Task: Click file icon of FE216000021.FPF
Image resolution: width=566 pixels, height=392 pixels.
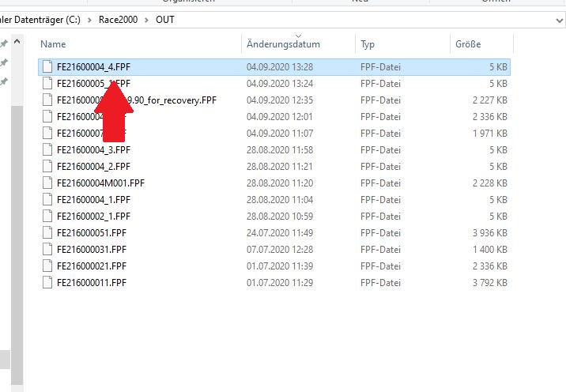Action: coord(47,266)
